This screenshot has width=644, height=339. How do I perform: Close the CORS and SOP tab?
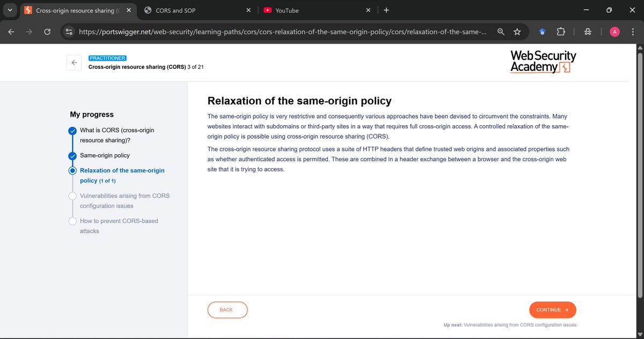pos(248,10)
